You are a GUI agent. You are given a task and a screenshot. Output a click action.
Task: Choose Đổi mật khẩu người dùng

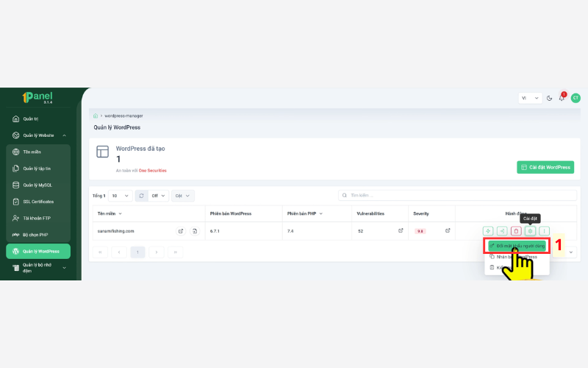pos(517,246)
